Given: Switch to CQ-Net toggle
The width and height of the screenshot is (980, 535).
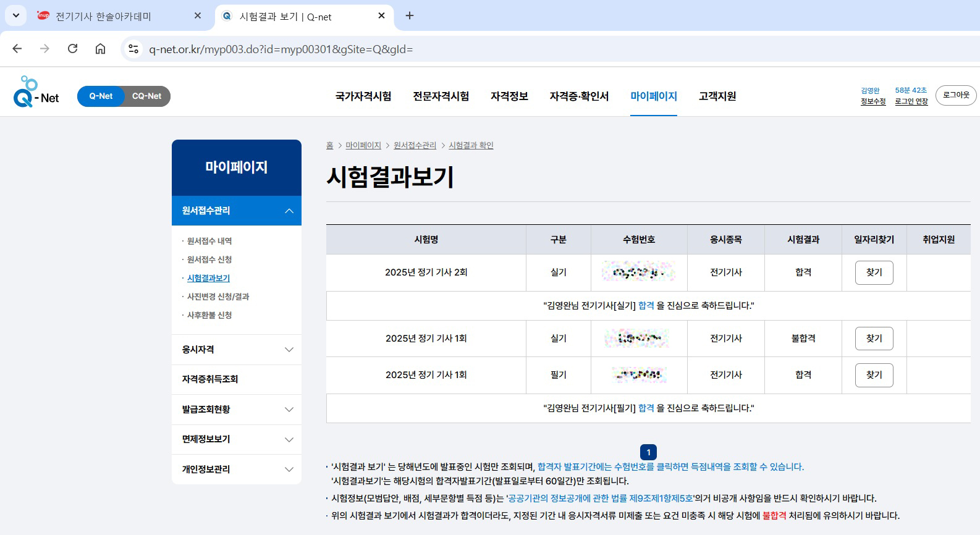Looking at the screenshot, I should click(x=146, y=96).
